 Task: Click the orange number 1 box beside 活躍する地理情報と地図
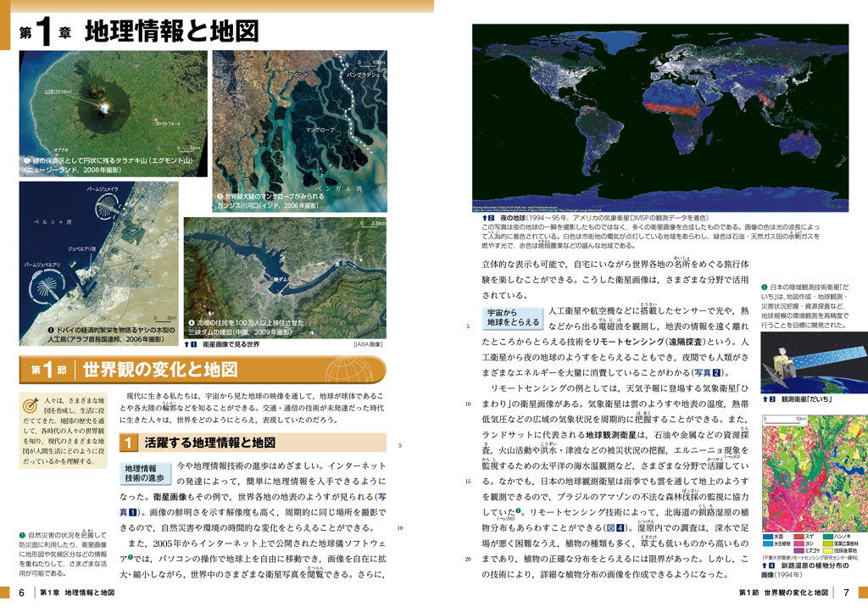(x=128, y=443)
